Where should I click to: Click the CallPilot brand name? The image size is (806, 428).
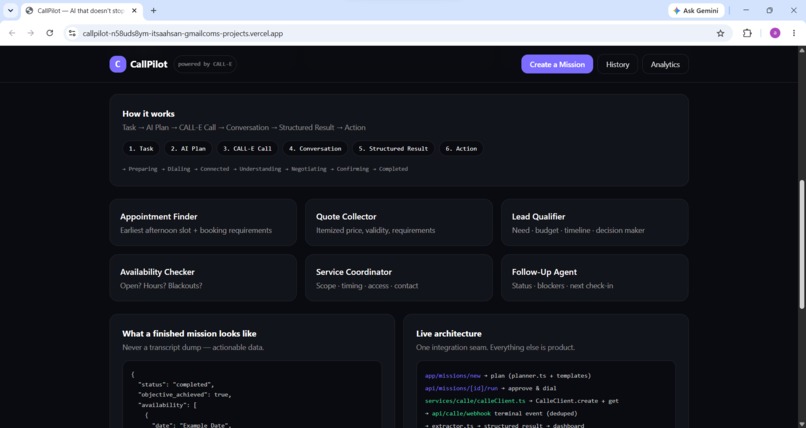coord(149,64)
